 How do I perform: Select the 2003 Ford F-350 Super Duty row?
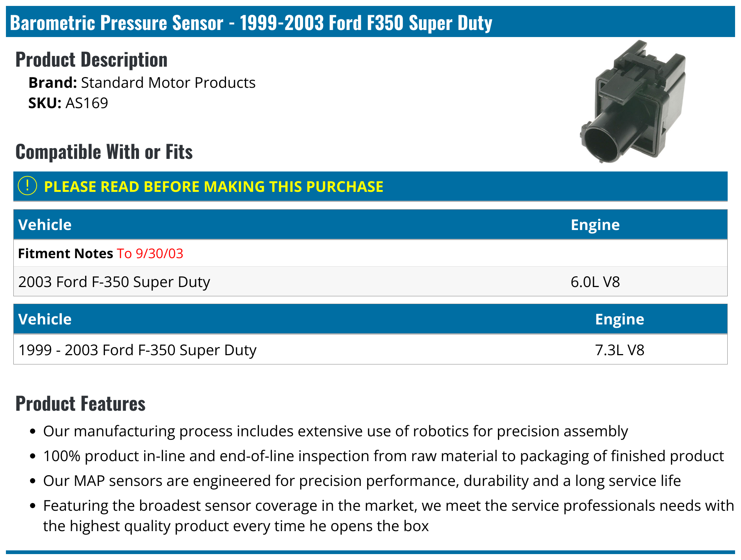tap(114, 282)
